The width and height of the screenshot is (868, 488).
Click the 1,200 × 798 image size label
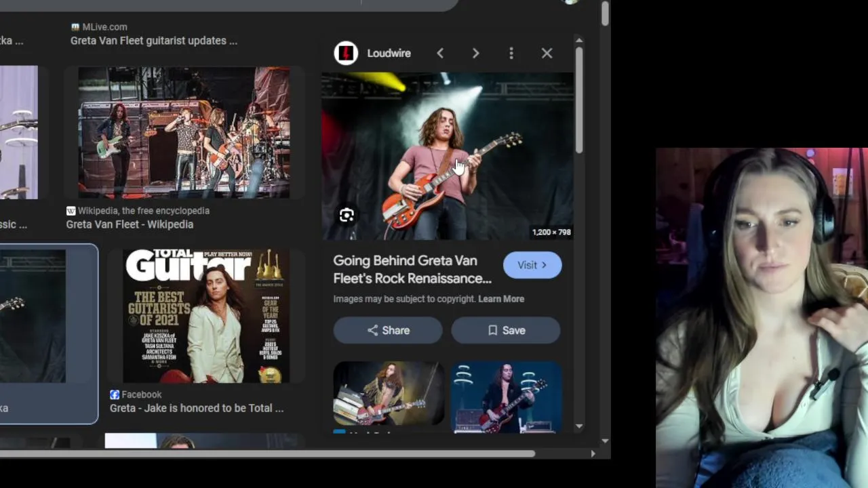point(551,232)
